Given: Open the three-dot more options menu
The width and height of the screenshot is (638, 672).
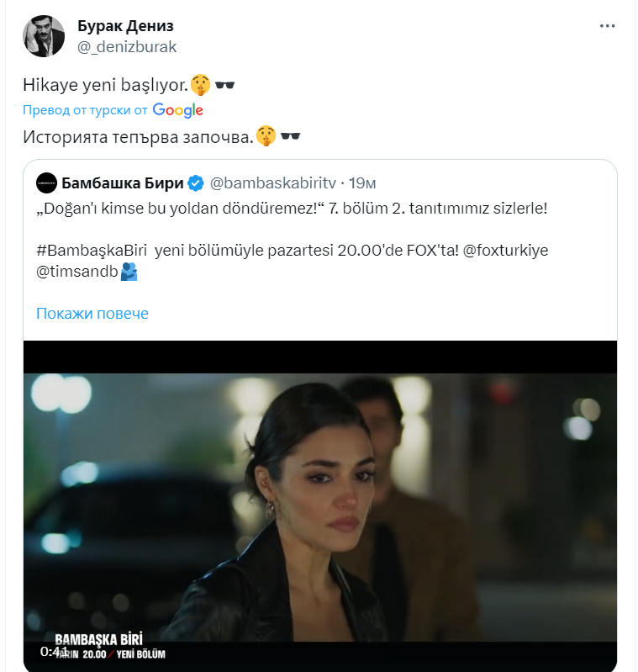Looking at the screenshot, I should click(x=607, y=26).
